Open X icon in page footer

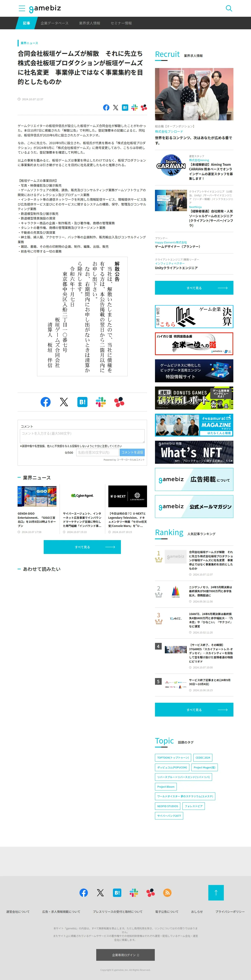100,893
